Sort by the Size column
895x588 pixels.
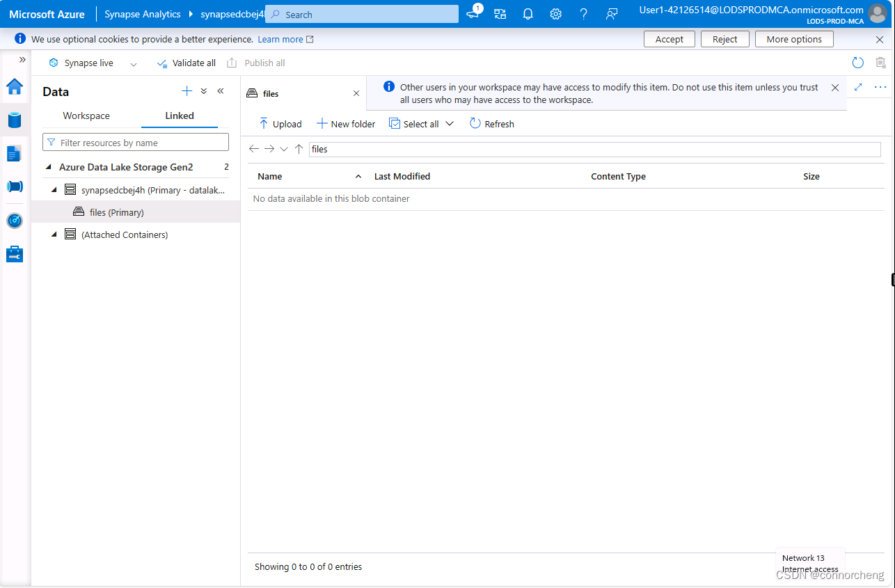(811, 176)
